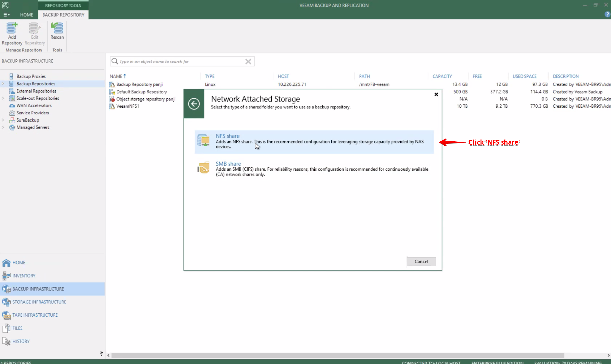Click the 10.226.225.71 host cell
611x364 pixels.
pyautogui.click(x=292, y=84)
